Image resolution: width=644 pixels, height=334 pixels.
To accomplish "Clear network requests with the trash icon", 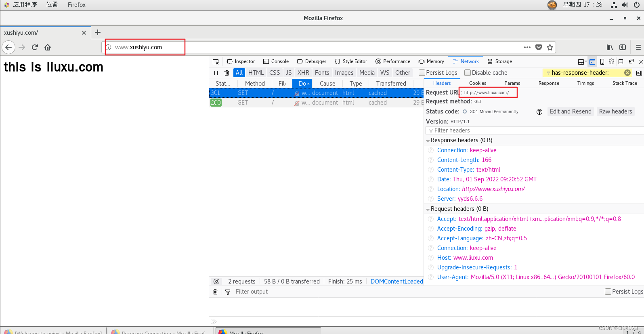I will (227, 73).
